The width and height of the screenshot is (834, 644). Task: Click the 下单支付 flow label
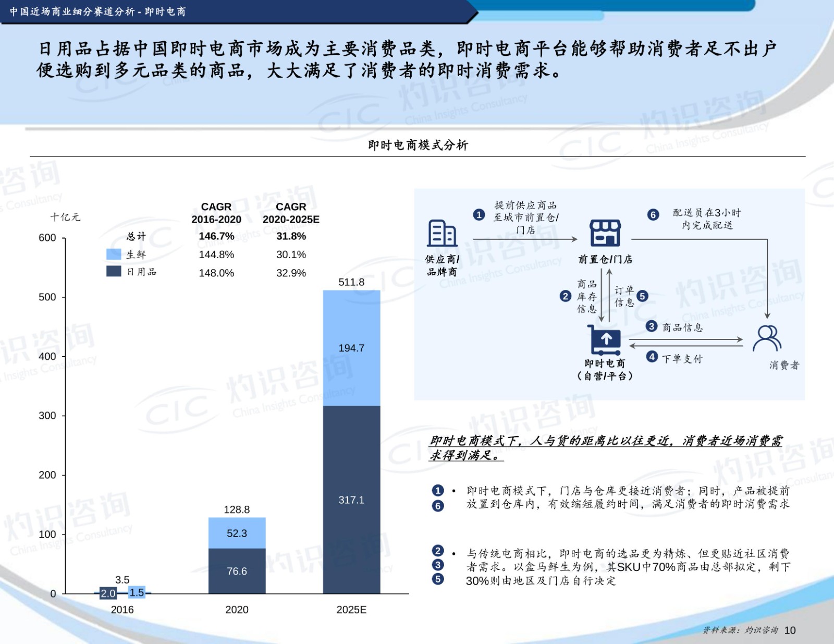(682, 359)
